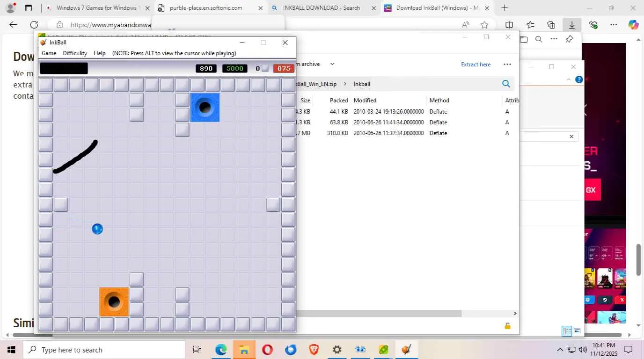
Task: Launch Opera from the taskbar
Action: 267,350
